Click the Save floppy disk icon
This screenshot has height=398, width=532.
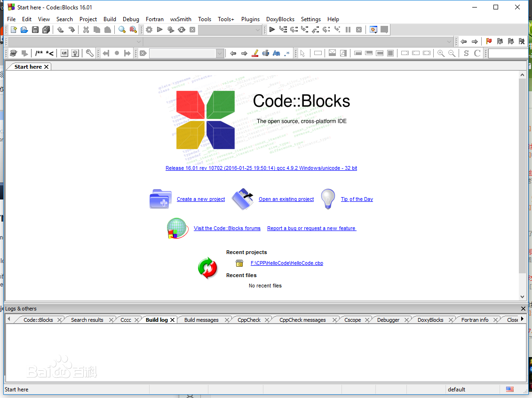click(35, 30)
